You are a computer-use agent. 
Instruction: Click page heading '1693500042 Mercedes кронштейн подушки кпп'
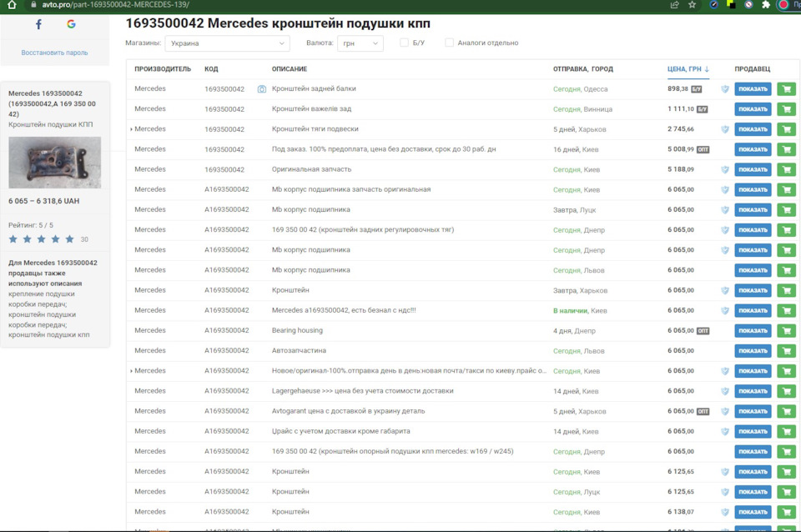click(x=278, y=23)
